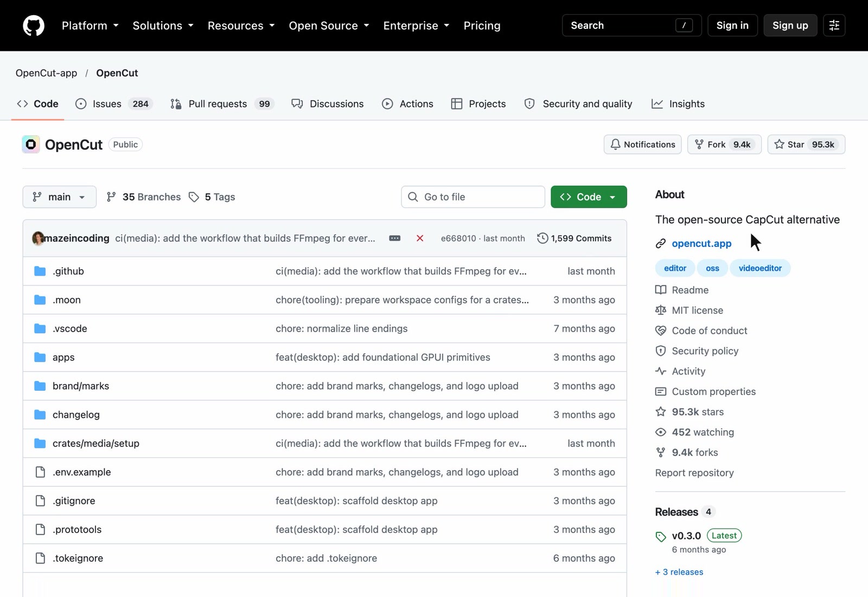Open the Enterprise dropdown menu

tap(416, 26)
